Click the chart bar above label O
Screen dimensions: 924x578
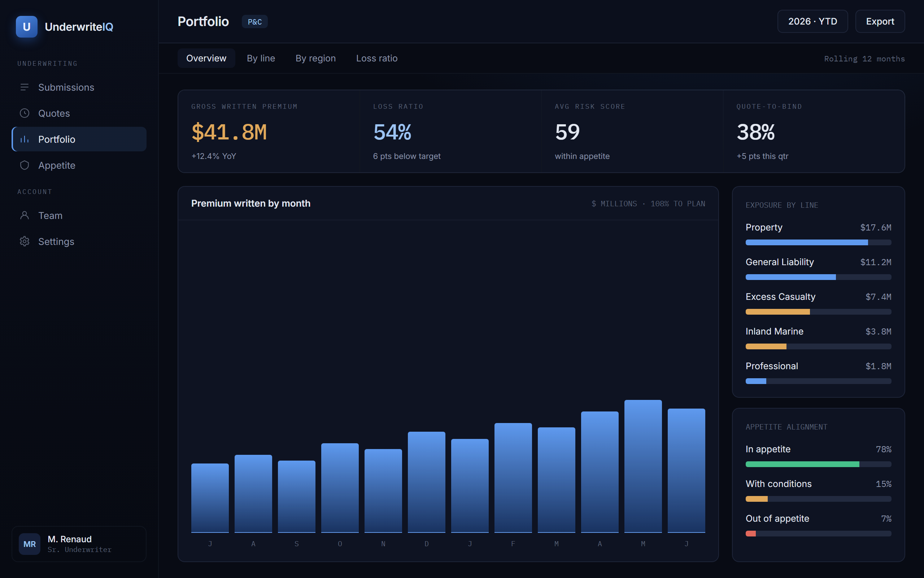[x=340, y=488]
